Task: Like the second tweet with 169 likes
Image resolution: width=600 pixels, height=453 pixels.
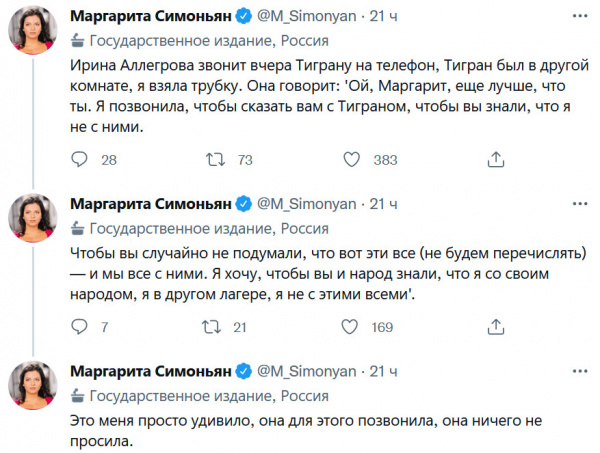Action: tap(351, 326)
